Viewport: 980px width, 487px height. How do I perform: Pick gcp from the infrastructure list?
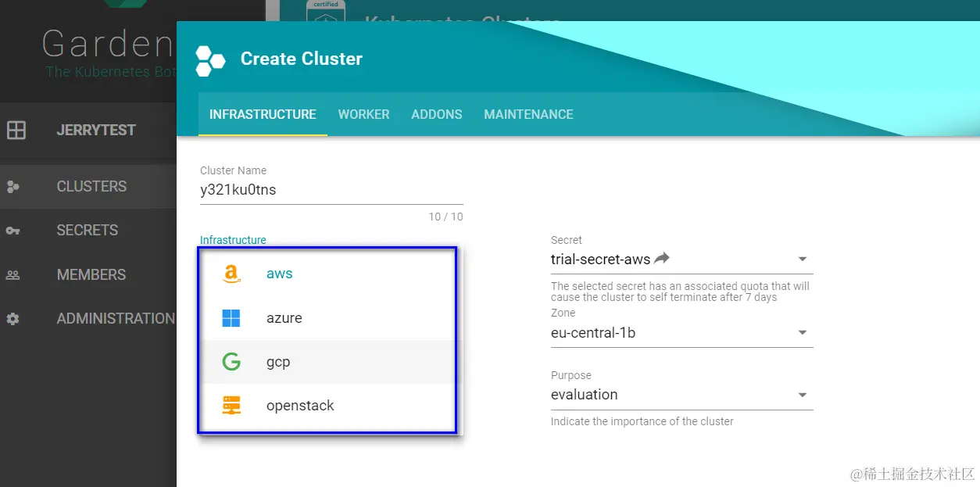pyautogui.click(x=327, y=362)
